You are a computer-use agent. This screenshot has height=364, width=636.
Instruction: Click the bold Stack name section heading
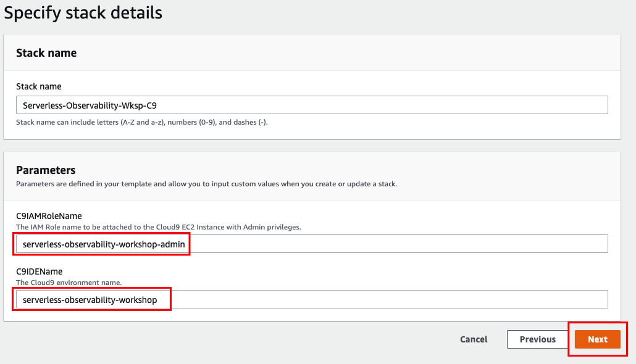tap(46, 53)
